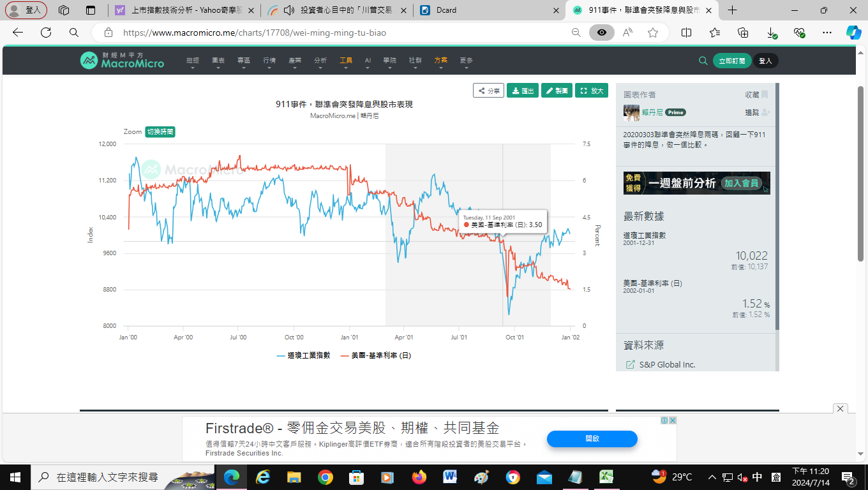This screenshot has width=868, height=490.
Task: Toggle the 美國-基準利率 (日) legend series
Action: point(376,355)
